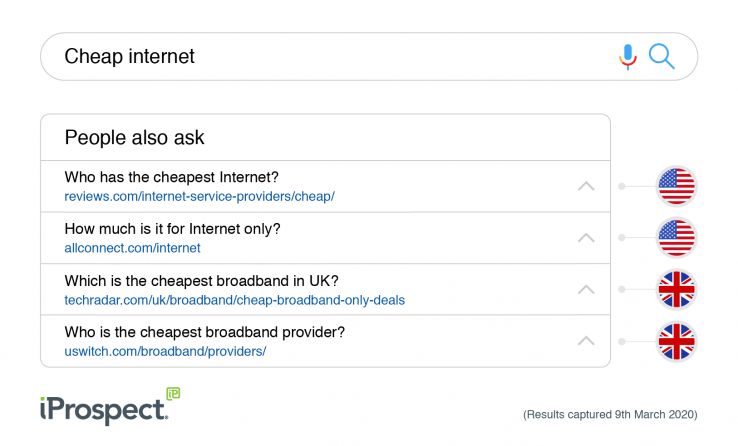
Task: Click the US flag beside allconnect.com result
Action: pos(676,238)
